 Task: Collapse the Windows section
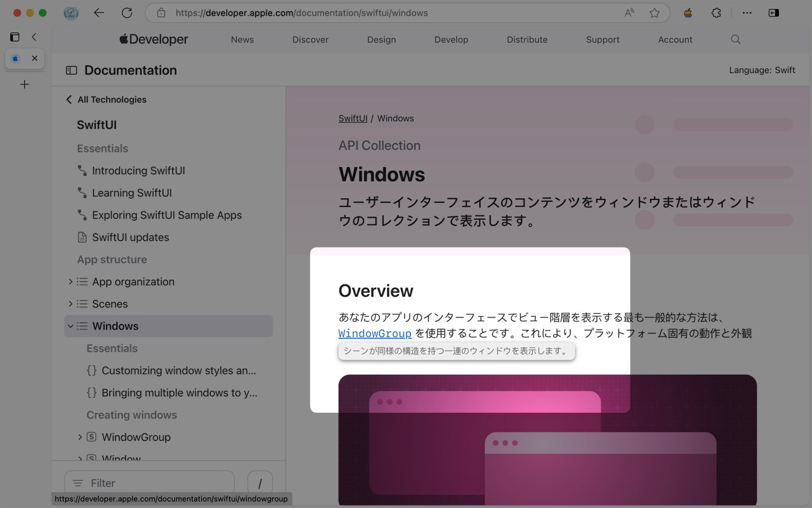(x=70, y=326)
